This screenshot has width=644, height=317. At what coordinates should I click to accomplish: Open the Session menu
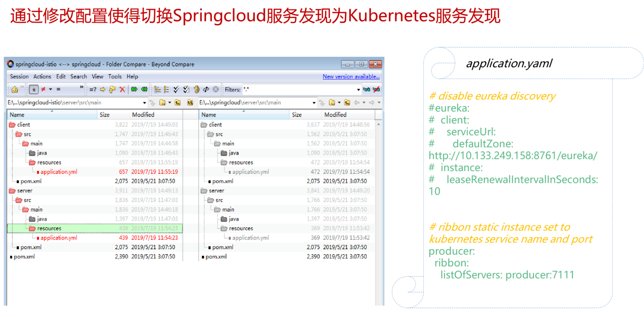point(19,77)
